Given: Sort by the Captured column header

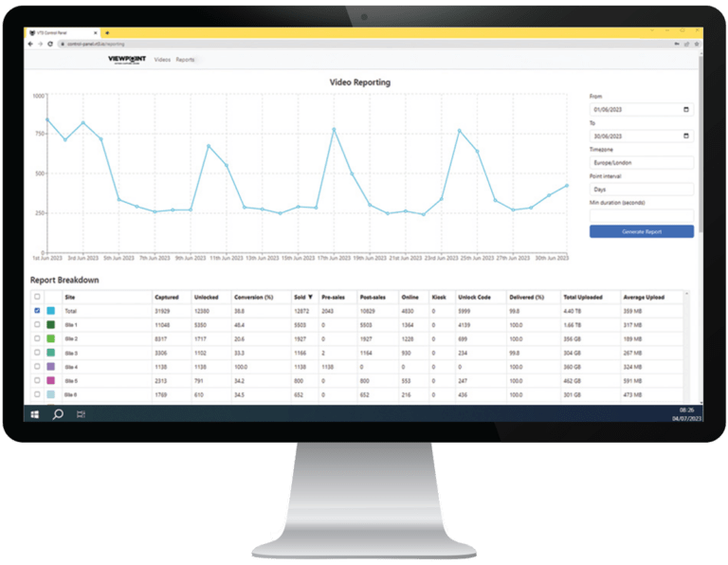Looking at the screenshot, I should [x=167, y=297].
